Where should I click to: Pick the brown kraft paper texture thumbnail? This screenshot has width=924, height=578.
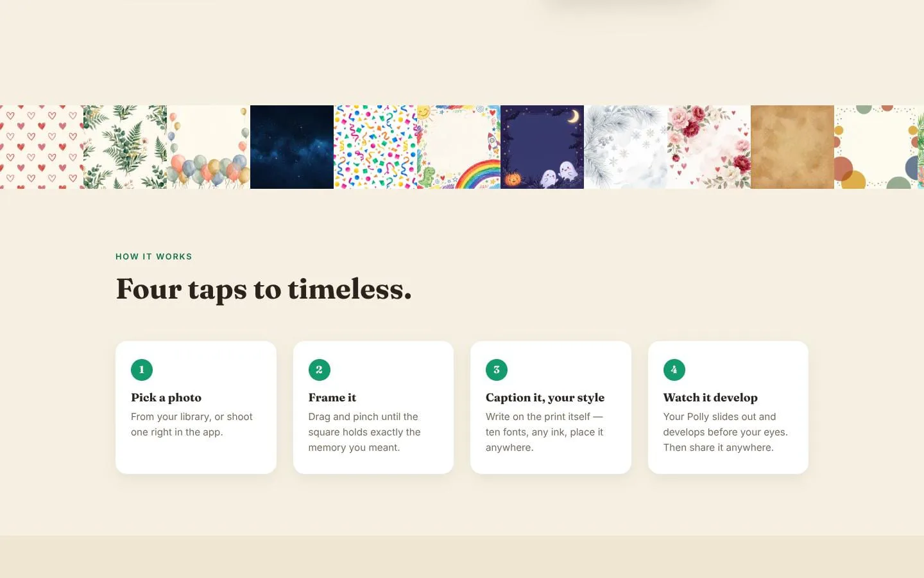coord(792,147)
